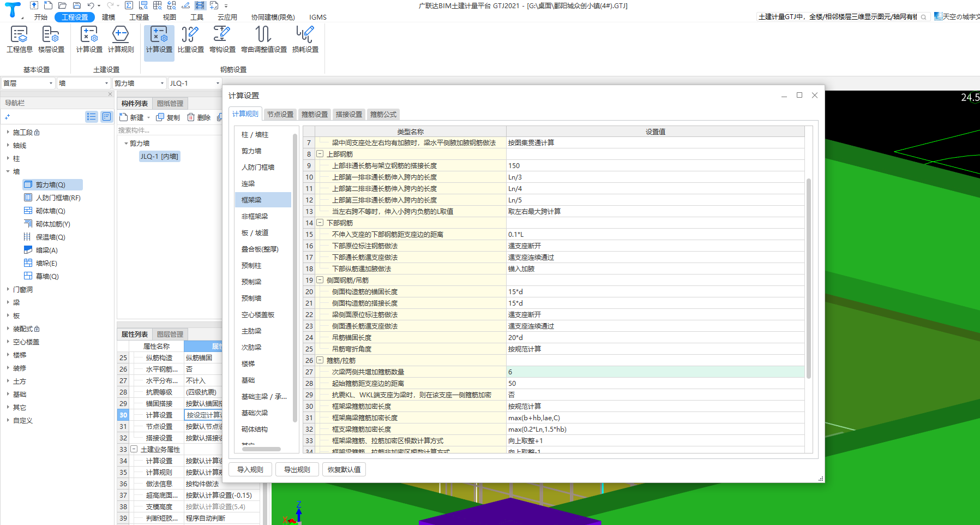This screenshot has height=525, width=980.
Task: Expand 门窗洞 node in navigation tree
Action: tap(8, 289)
